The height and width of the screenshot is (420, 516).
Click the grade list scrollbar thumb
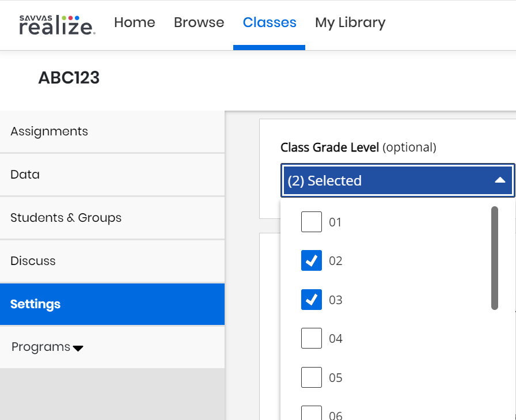[x=494, y=258]
